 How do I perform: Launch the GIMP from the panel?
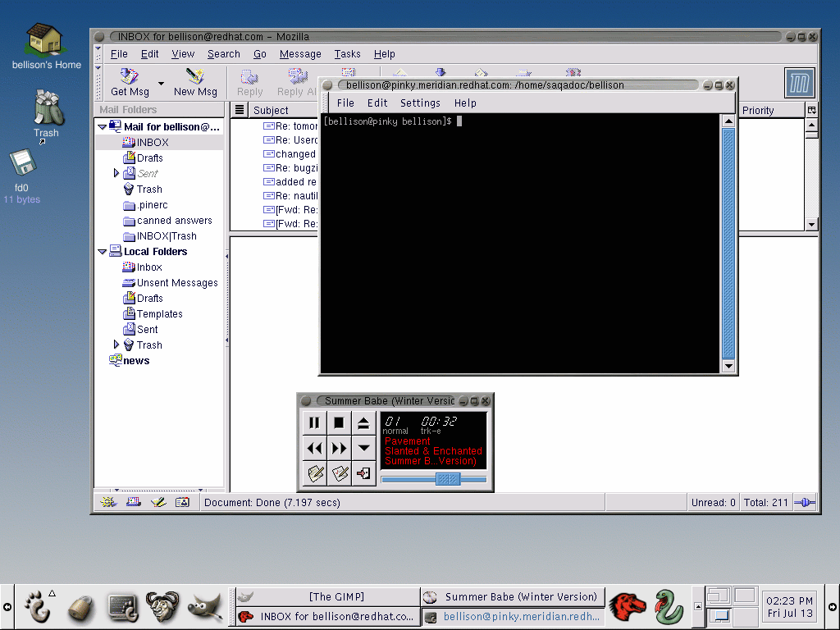click(x=205, y=607)
